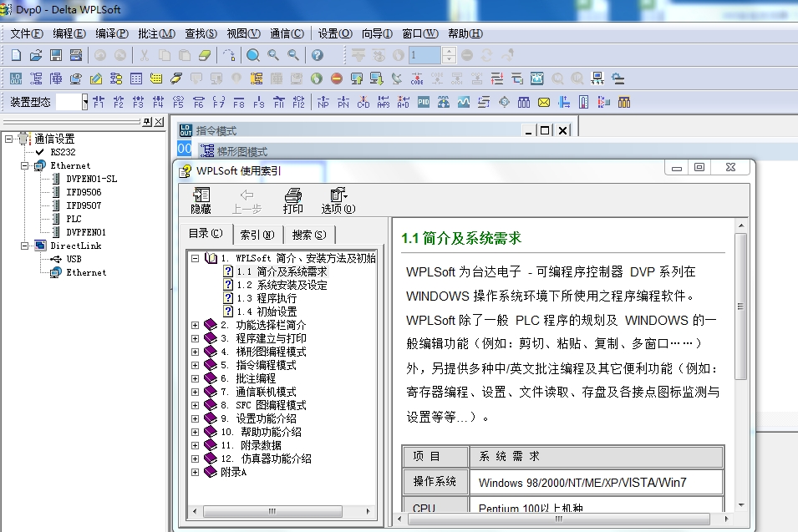Open the 编译(P) menu
The image size is (798, 532).
tap(112, 33)
